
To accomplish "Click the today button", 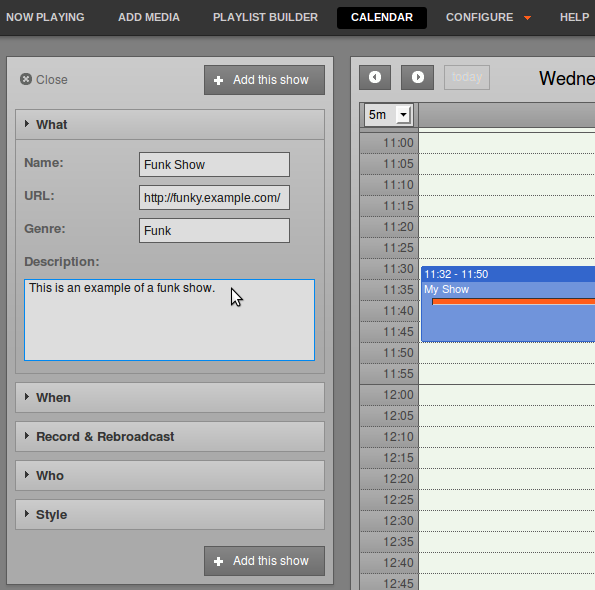I will (x=467, y=77).
